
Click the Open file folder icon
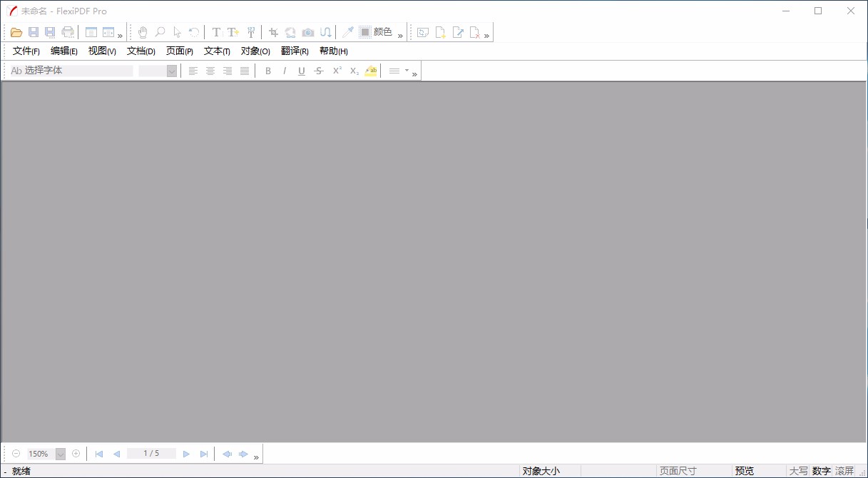click(x=16, y=32)
